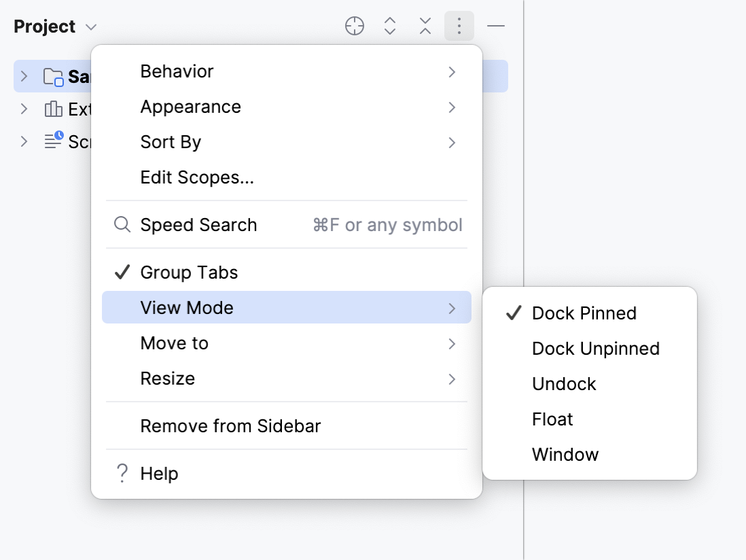Click the Select Opened File crosshair icon

pos(354,26)
